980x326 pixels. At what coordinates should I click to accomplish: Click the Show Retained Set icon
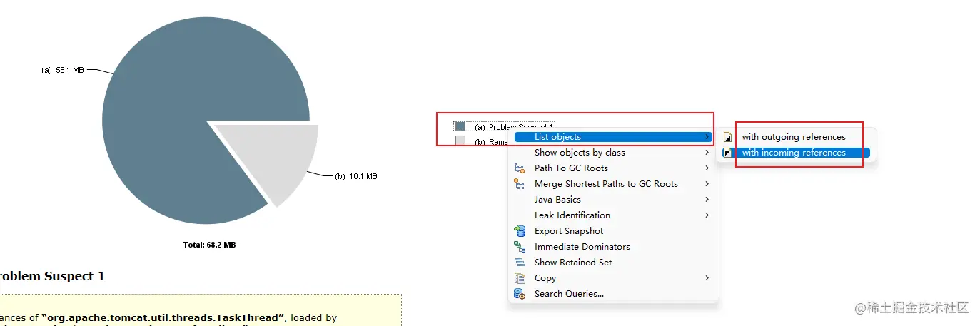520,263
